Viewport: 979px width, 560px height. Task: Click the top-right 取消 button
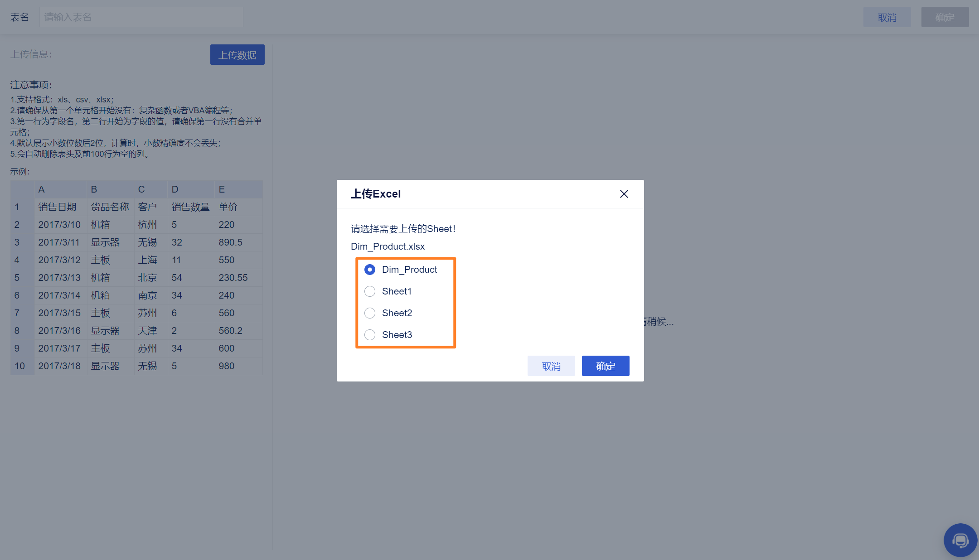pyautogui.click(x=887, y=17)
